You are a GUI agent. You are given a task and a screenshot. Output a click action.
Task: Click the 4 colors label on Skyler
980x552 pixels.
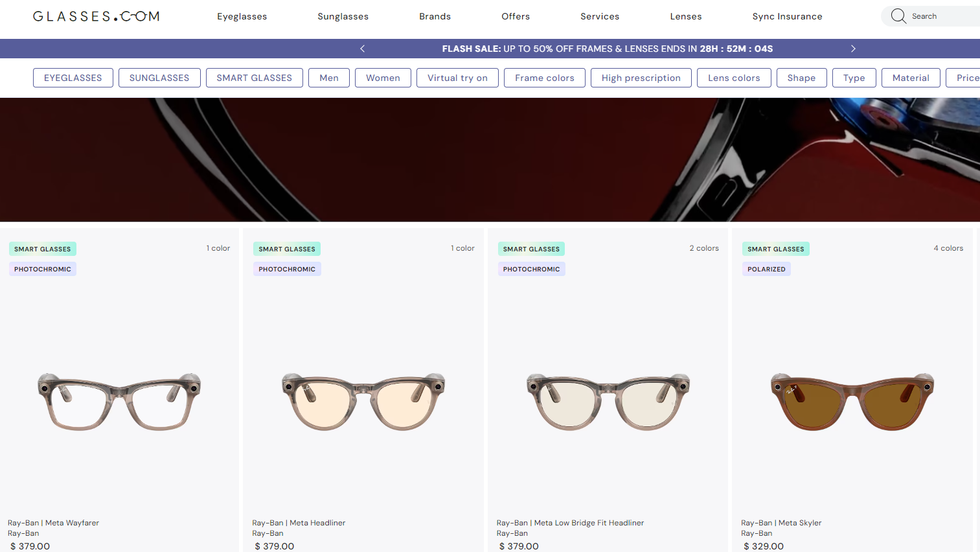coord(948,248)
